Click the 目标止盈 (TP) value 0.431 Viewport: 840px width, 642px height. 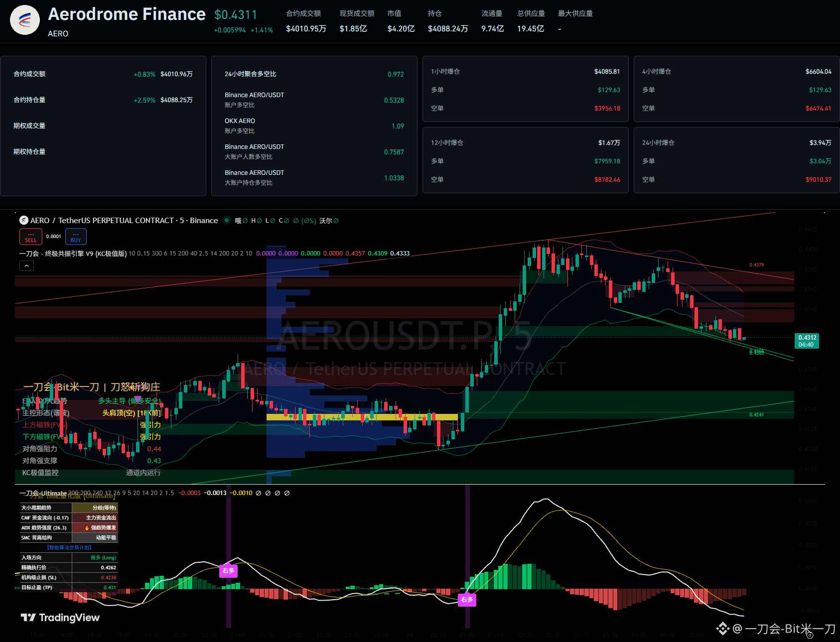tap(110, 588)
